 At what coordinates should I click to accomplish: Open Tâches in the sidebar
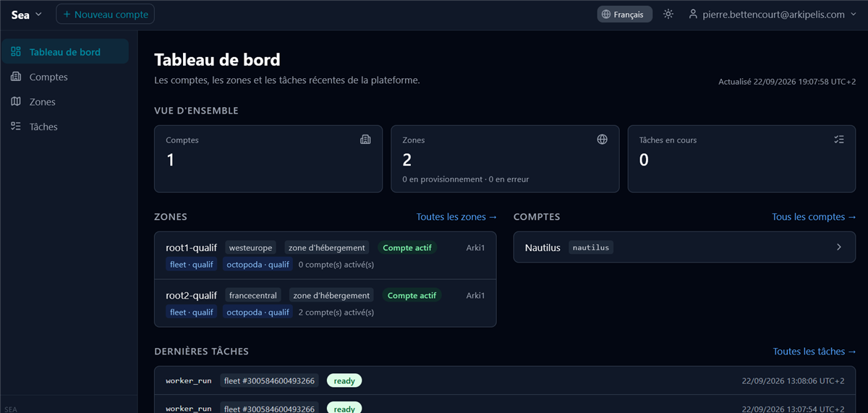(x=65, y=127)
